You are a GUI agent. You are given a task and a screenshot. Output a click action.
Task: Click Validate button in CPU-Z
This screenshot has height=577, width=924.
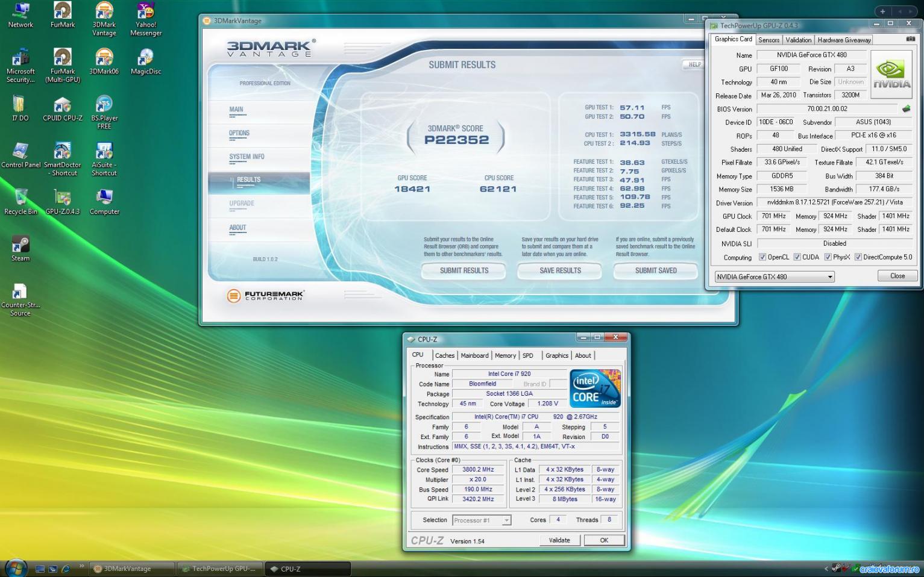click(559, 540)
